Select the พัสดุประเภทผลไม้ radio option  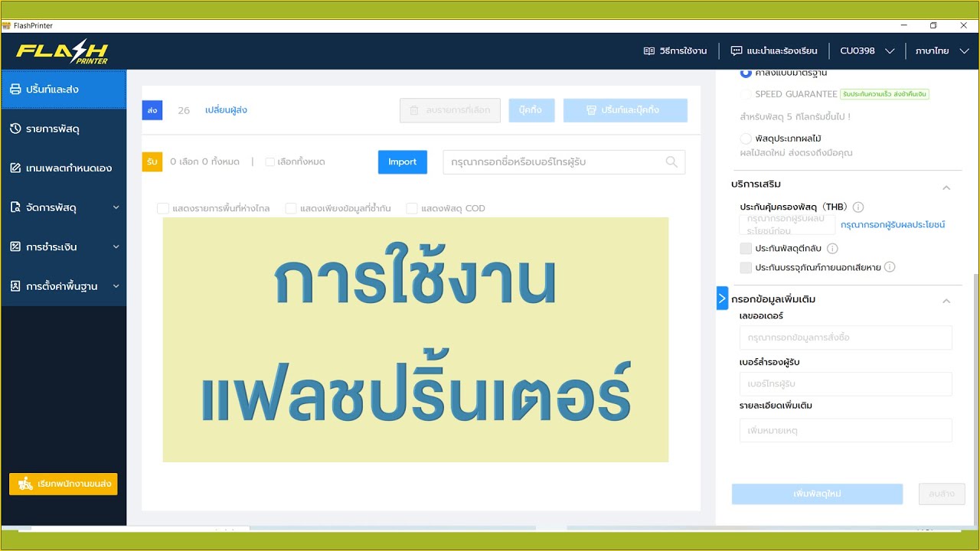click(x=746, y=139)
